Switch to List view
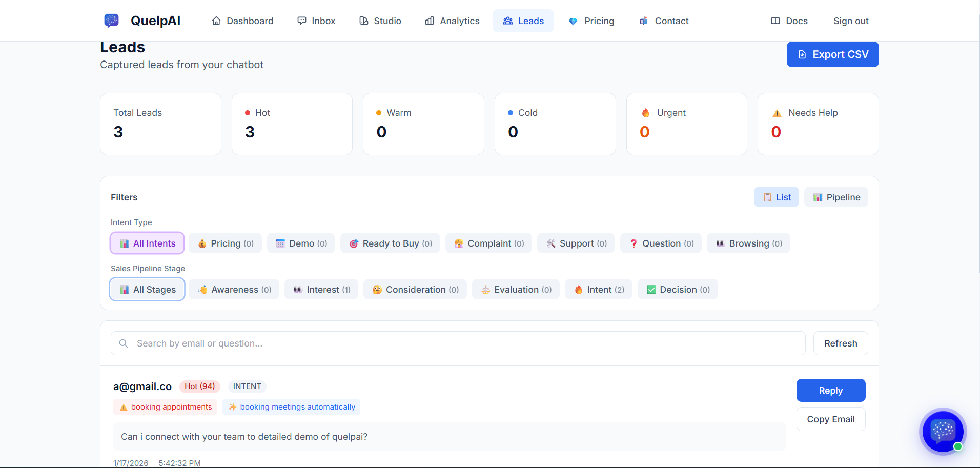 (776, 197)
